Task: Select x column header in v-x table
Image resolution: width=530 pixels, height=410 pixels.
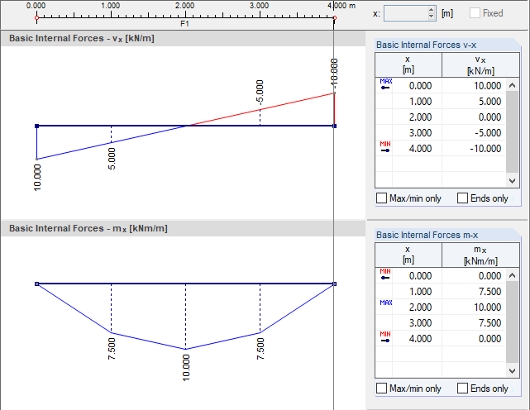Action: click(x=408, y=65)
